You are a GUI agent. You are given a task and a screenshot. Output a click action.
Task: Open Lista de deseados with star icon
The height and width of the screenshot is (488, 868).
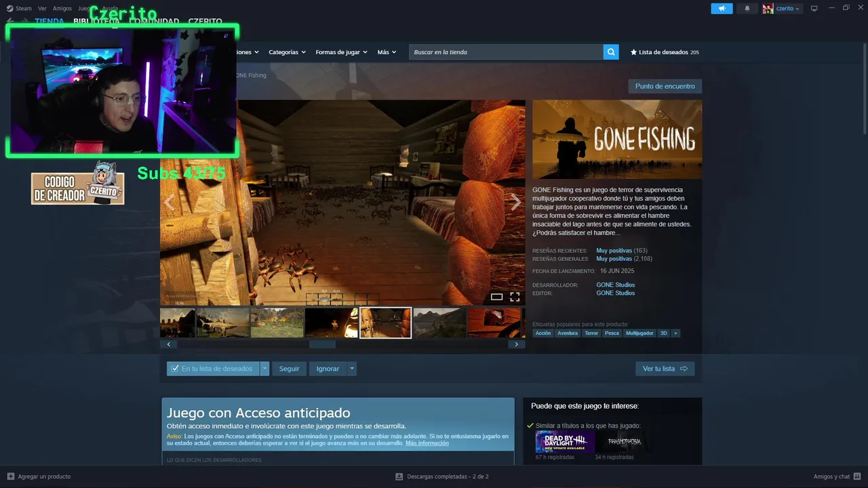665,52
